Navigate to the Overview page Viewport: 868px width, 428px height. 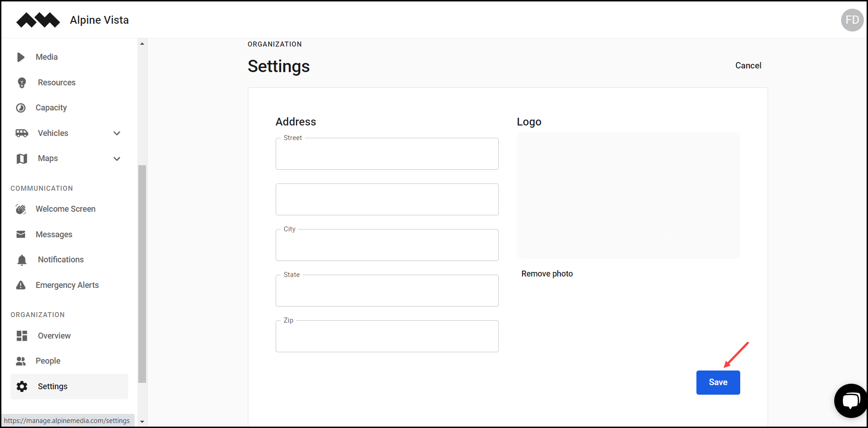pyautogui.click(x=54, y=335)
